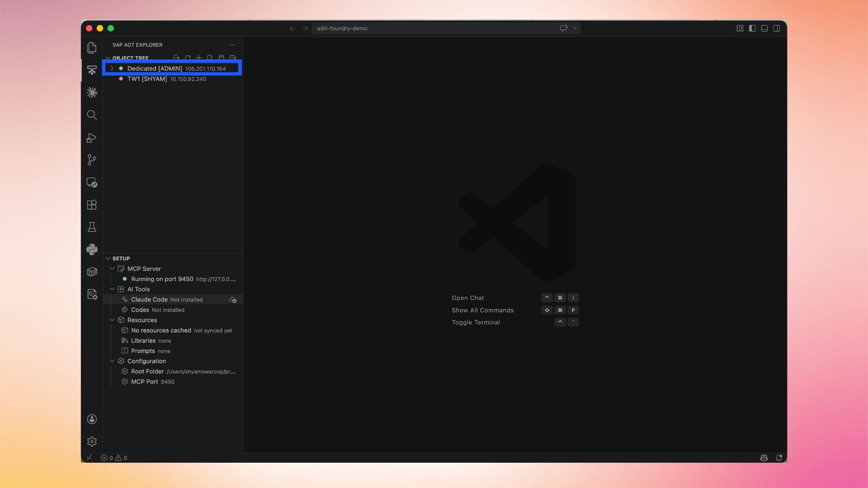Open SAP ADT Explorer more actions menu
This screenshot has height=488, width=868.
232,45
